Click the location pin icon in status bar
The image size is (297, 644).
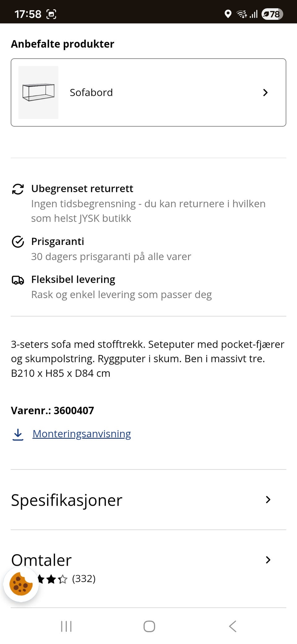coord(228,14)
